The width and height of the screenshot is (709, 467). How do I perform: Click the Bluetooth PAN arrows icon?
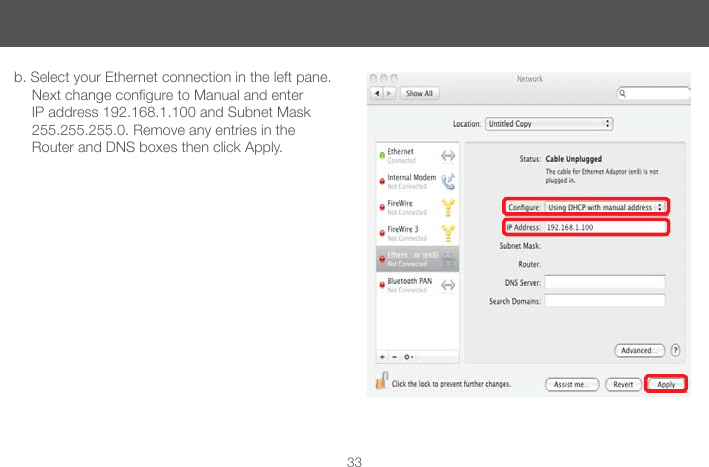[448, 285]
